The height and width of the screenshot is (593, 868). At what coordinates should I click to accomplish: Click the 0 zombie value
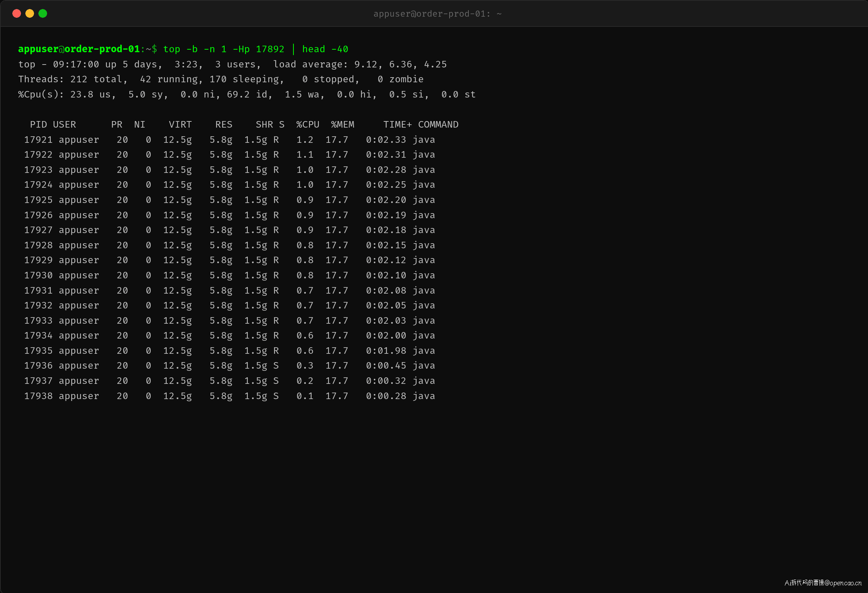[400, 79]
